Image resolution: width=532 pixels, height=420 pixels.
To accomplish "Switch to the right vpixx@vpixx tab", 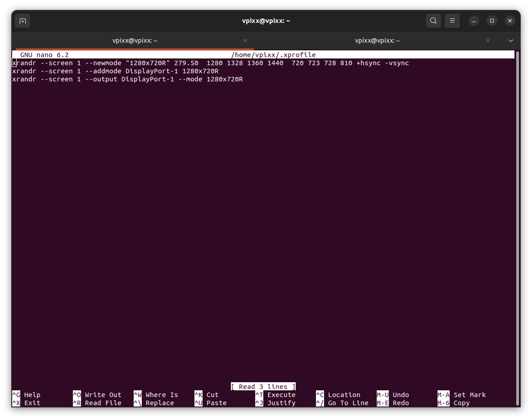I will pyautogui.click(x=377, y=40).
